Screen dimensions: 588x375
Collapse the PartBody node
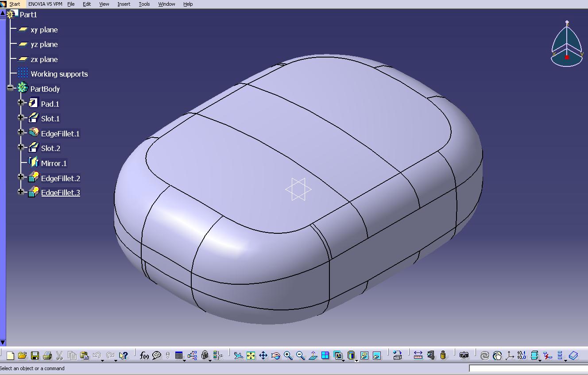(10, 89)
